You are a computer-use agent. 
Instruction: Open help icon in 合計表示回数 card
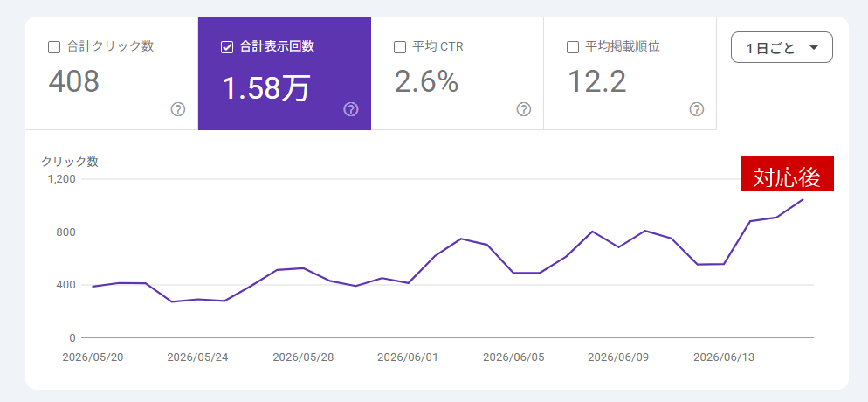[x=351, y=109]
